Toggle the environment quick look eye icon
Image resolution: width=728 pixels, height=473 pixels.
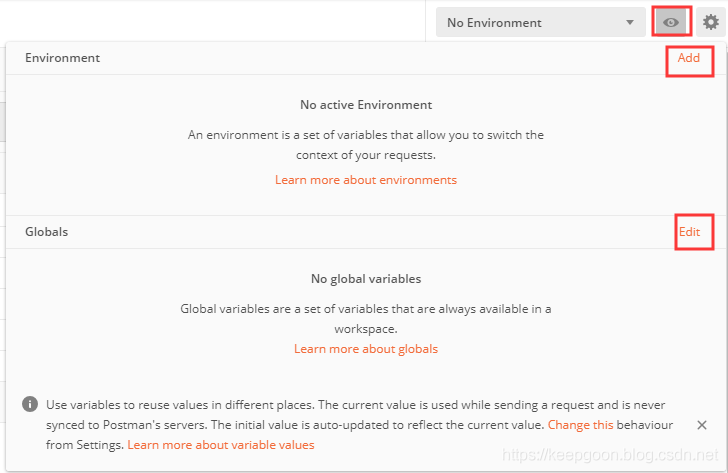coord(671,22)
